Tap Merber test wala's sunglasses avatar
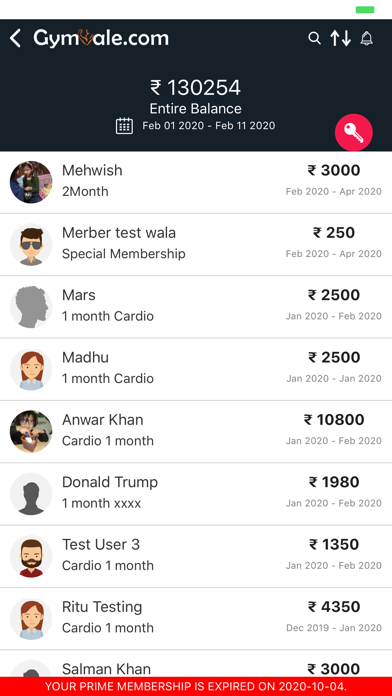 (31, 245)
